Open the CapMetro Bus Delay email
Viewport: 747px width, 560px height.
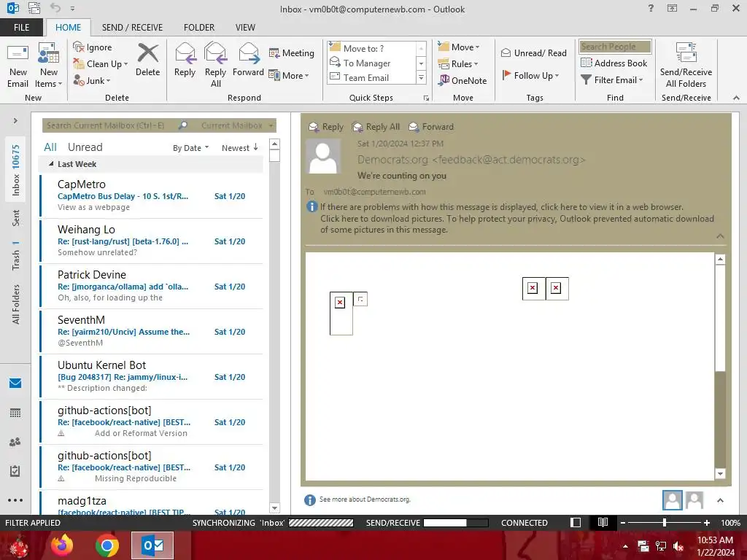[152, 195]
